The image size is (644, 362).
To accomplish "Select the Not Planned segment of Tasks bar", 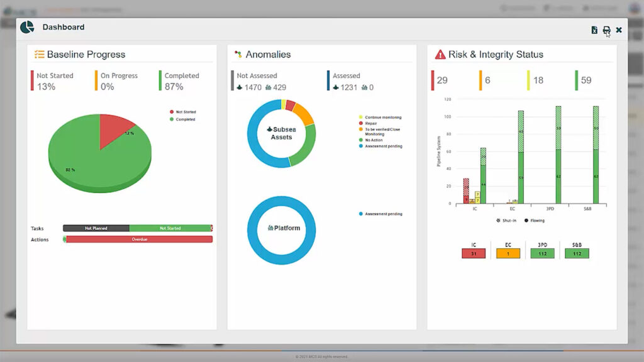I will tap(96, 228).
